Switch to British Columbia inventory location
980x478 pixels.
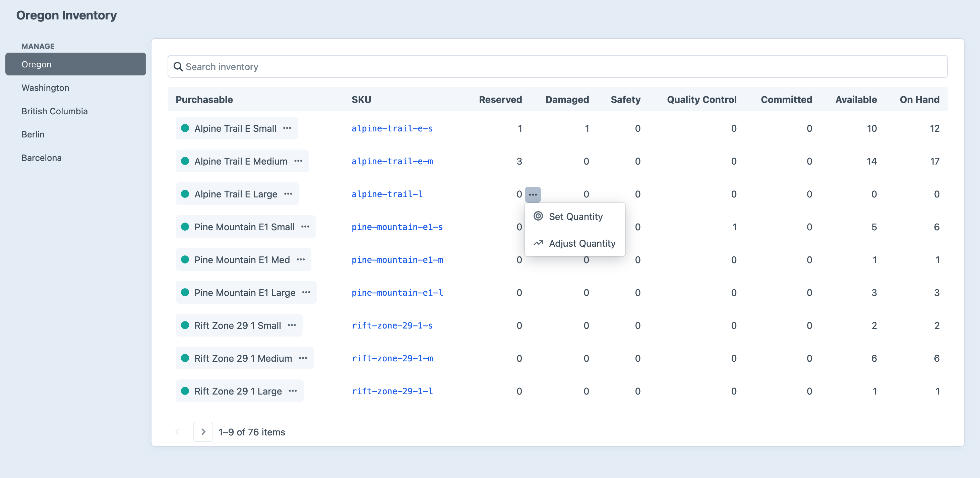[54, 111]
